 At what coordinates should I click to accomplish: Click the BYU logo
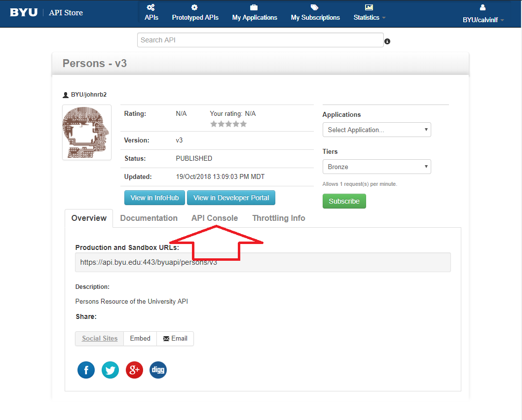(24, 13)
